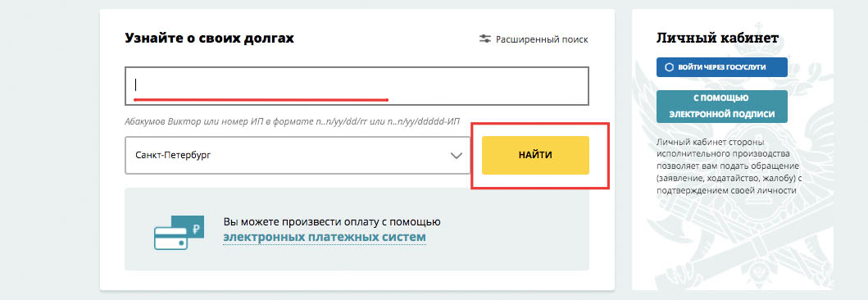Click the Узнайте о своих долгах heading
868x300 pixels.
point(210,39)
